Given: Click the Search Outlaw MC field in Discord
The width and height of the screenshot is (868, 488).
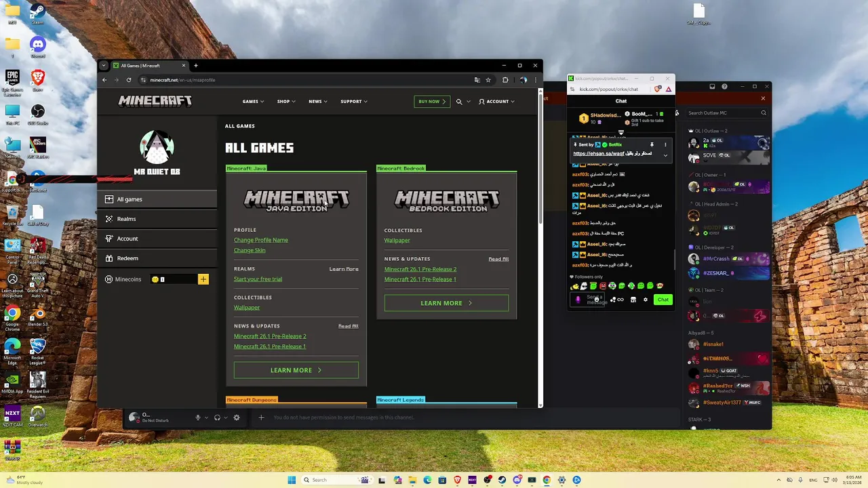Looking at the screenshot, I should point(726,113).
